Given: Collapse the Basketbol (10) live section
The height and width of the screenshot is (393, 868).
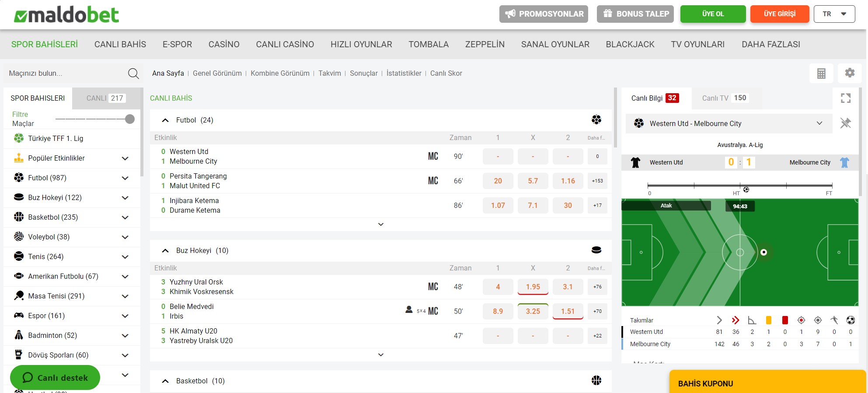Looking at the screenshot, I should (x=165, y=381).
